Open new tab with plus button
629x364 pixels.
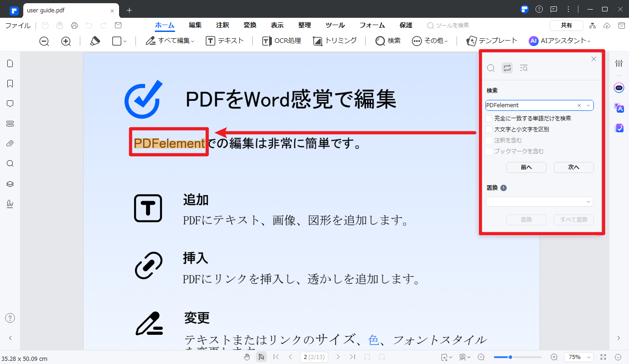(130, 10)
